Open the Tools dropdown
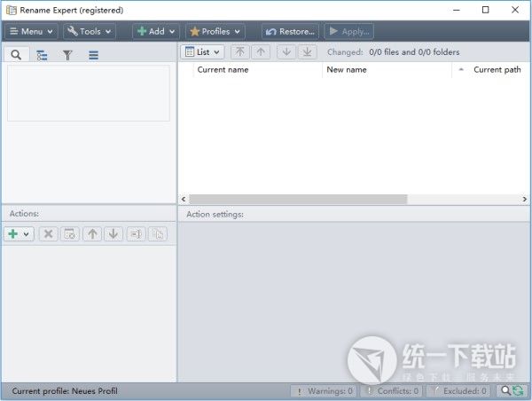532x401 pixels. (x=90, y=32)
